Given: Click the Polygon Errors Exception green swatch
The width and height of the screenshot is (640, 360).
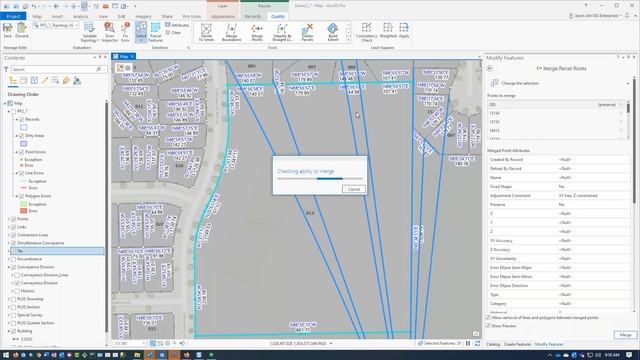Looking at the screenshot, I should point(24,204).
